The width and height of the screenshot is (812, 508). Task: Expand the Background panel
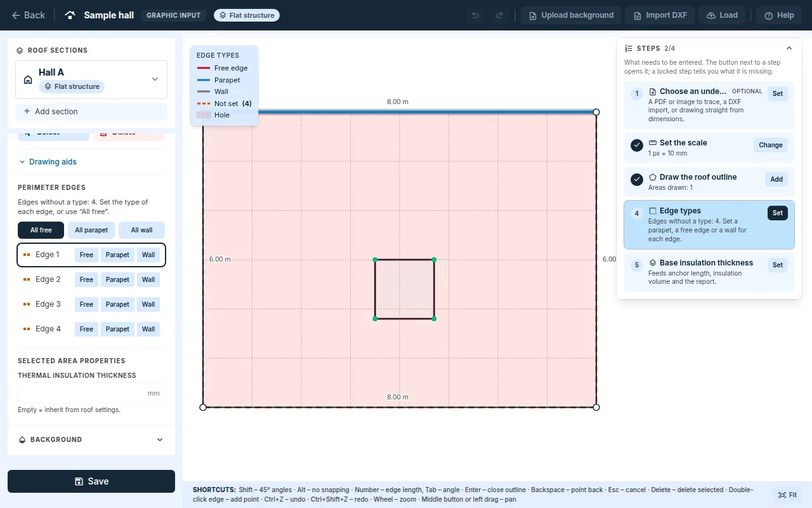pyautogui.click(x=91, y=439)
